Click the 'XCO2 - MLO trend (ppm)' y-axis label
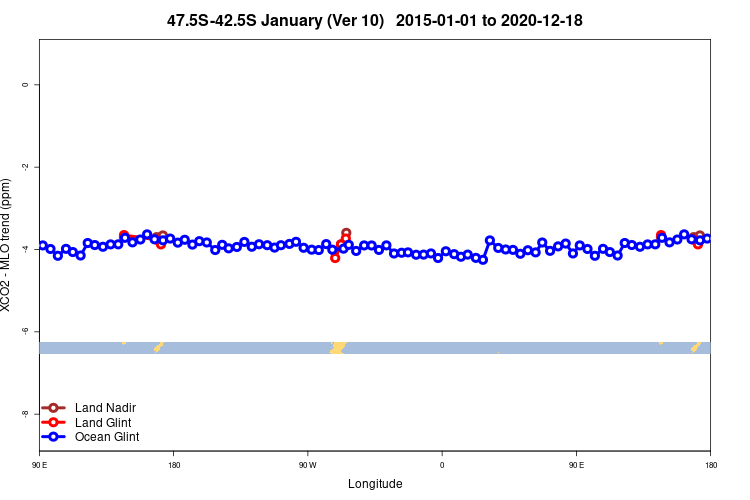The image size is (750, 500). [5, 245]
